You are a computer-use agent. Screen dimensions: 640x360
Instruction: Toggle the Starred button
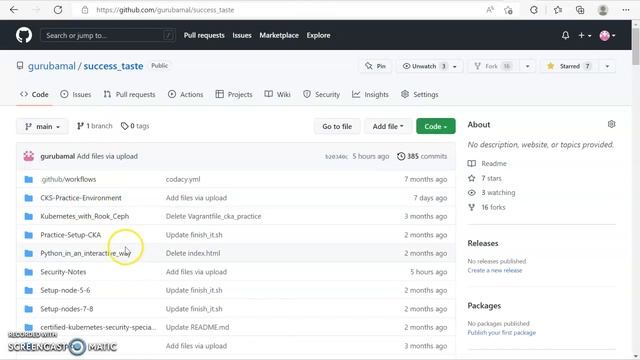[569, 66]
